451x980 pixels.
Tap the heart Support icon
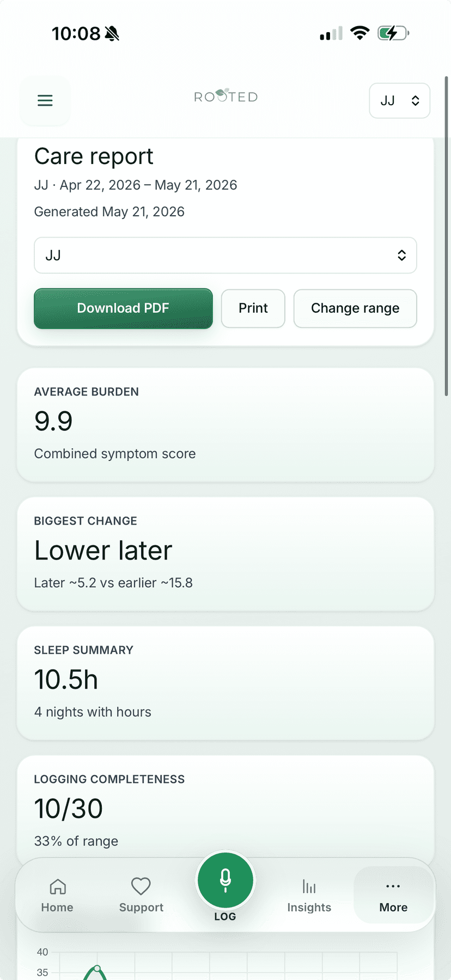pos(141,886)
